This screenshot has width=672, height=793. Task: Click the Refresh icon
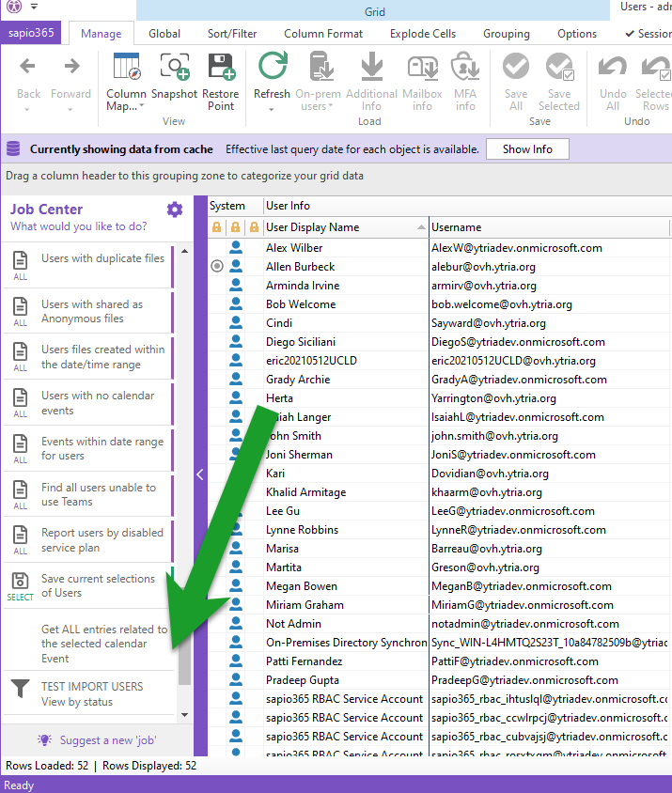click(272, 67)
